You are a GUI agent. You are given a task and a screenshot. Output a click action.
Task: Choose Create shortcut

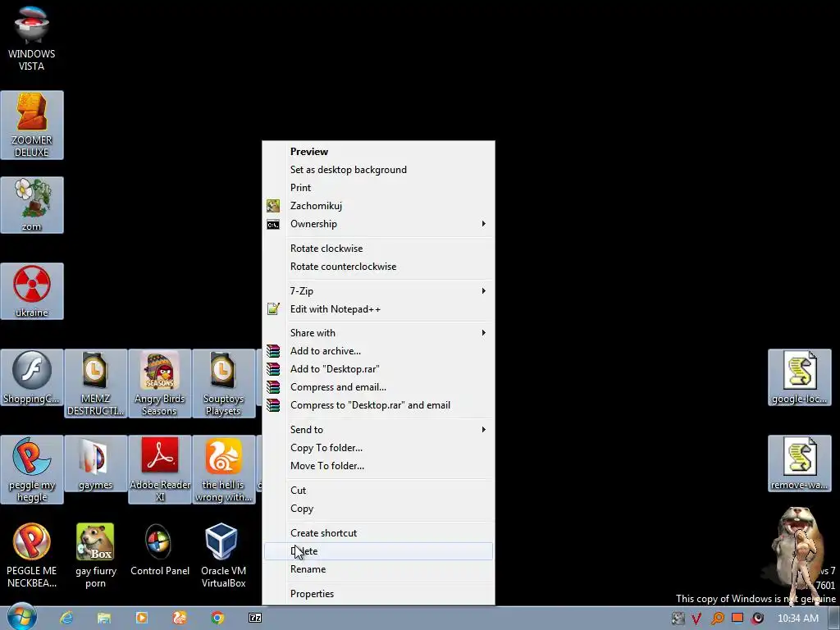tap(378, 533)
